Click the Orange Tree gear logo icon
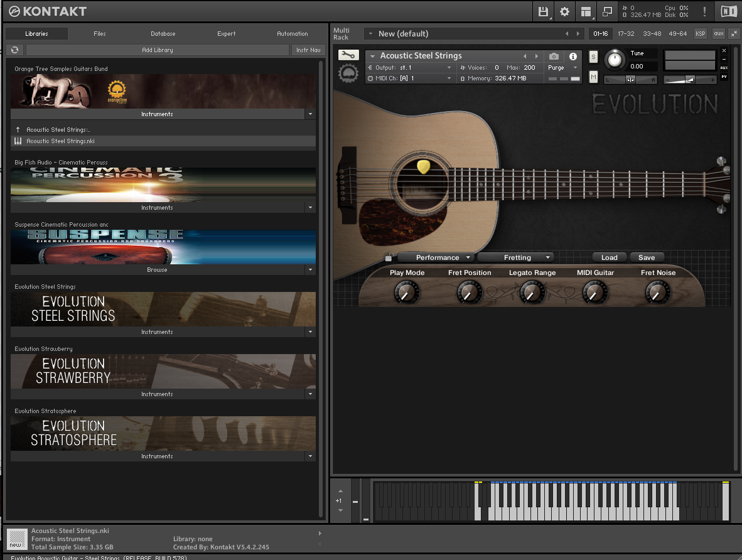This screenshot has height=560, width=742. coord(348,74)
